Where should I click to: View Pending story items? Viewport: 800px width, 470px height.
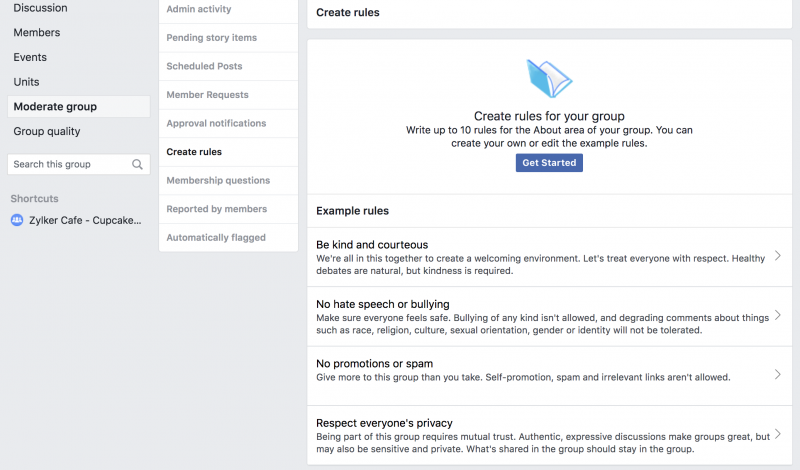pyautogui.click(x=211, y=38)
